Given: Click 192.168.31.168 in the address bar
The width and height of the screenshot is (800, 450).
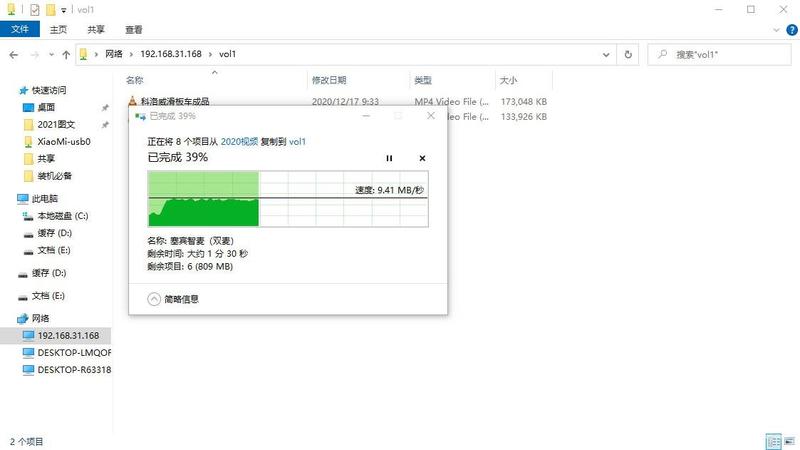Looking at the screenshot, I should tap(171, 54).
